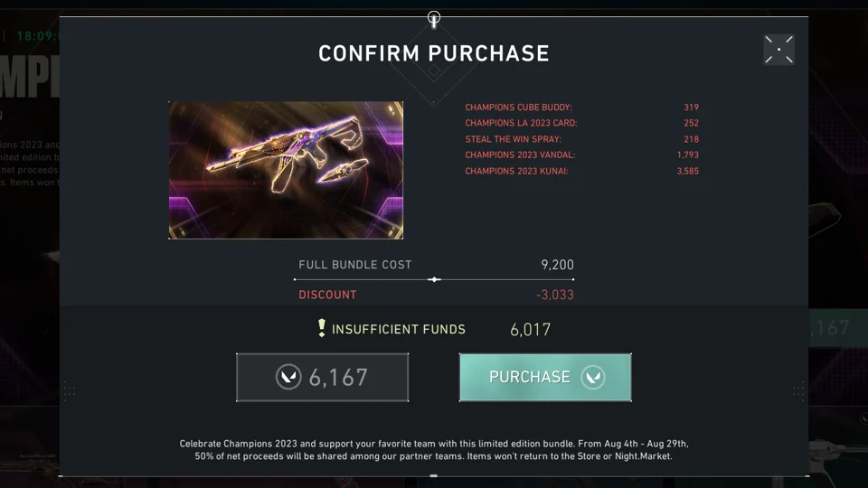Click the Discount -3,033 row

click(x=436, y=295)
